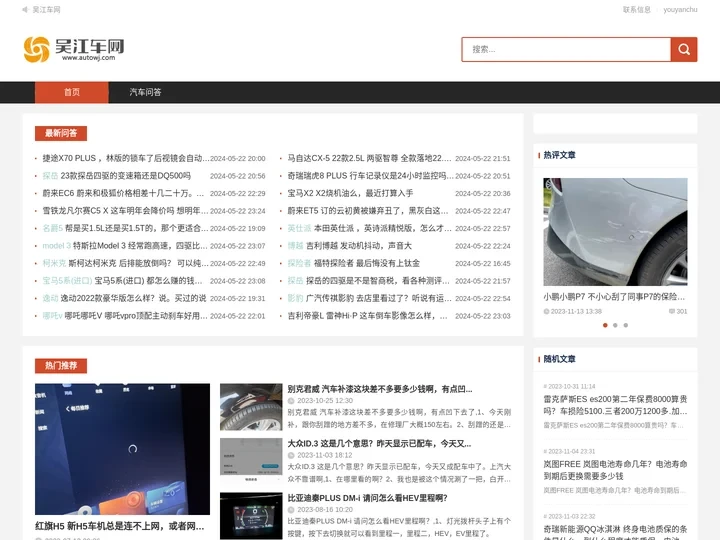Open the youyanchu link in the top bar
This screenshot has height=540, width=720.
(x=680, y=10)
